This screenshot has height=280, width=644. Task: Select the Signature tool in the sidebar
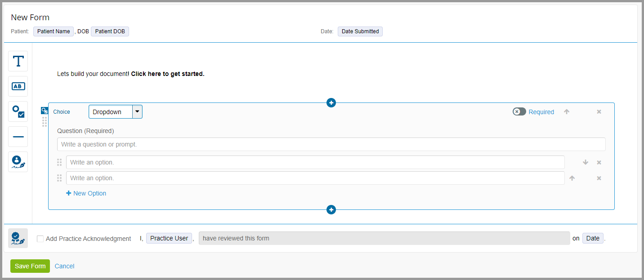(18, 161)
